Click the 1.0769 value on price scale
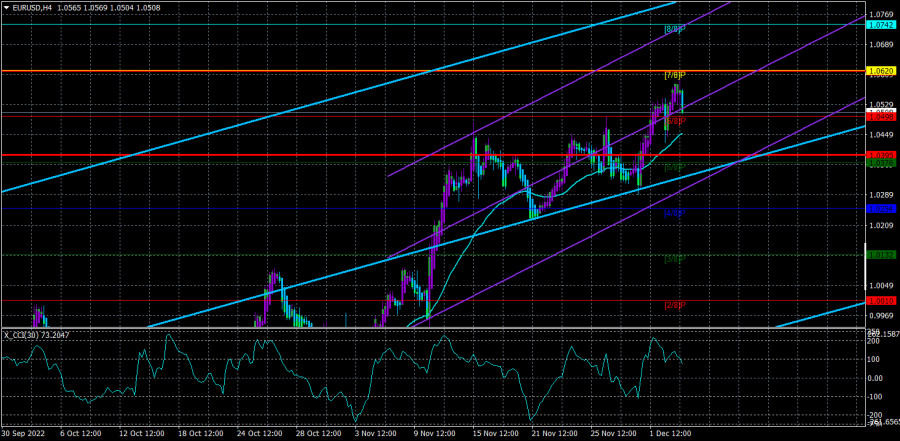 [x=881, y=14]
